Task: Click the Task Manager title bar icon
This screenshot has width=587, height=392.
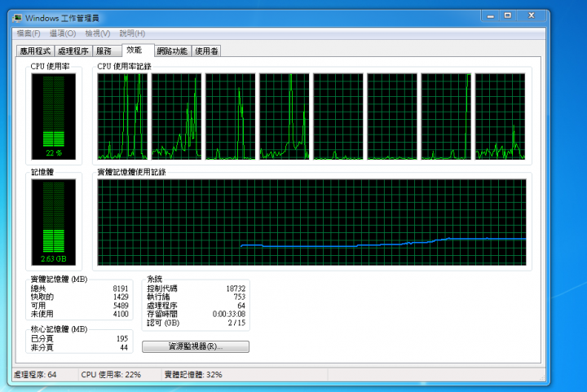Action: (17, 18)
